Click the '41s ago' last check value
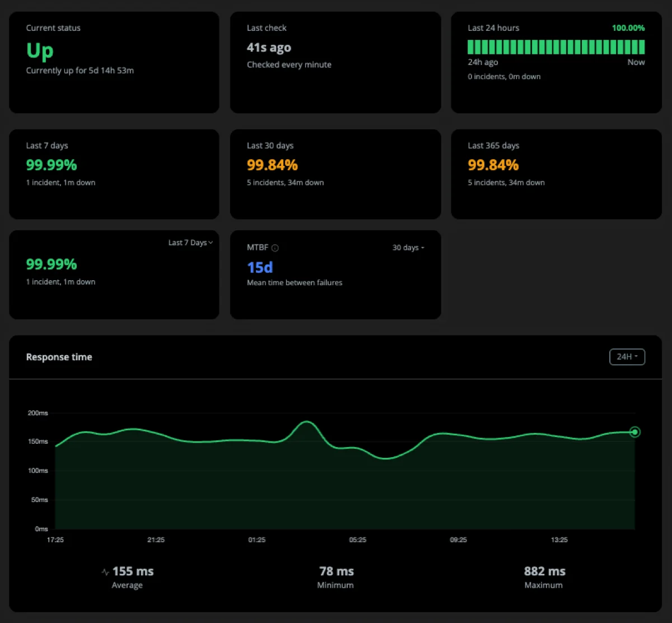The image size is (672, 623). [269, 48]
